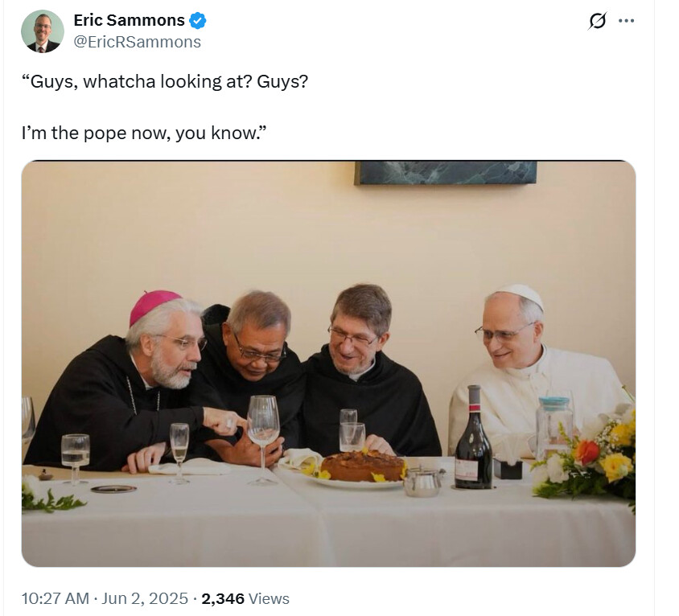Click the "Guys, whatcha looking at?" tweet text
Image resolution: width=679 pixels, height=616 pixels.
tap(164, 82)
